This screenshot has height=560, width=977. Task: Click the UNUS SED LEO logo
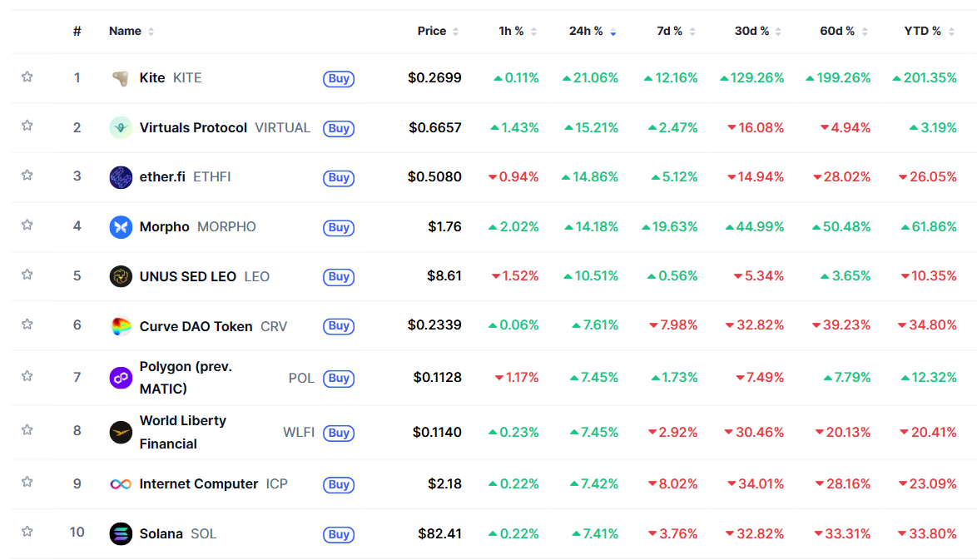tap(121, 276)
